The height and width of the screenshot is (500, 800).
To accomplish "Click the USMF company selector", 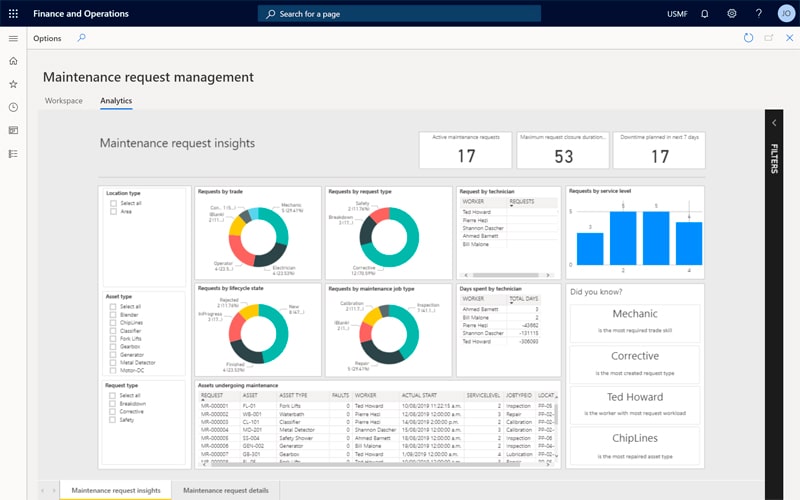I will click(x=678, y=14).
